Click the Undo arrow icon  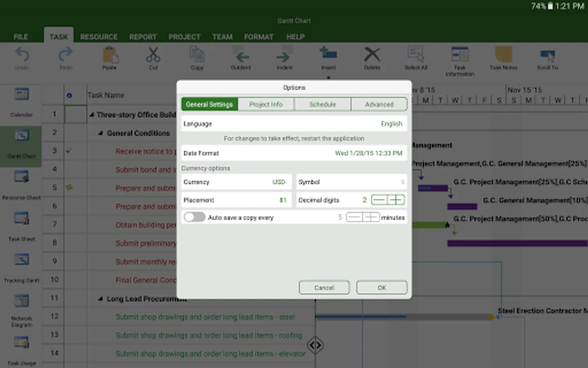point(22,55)
